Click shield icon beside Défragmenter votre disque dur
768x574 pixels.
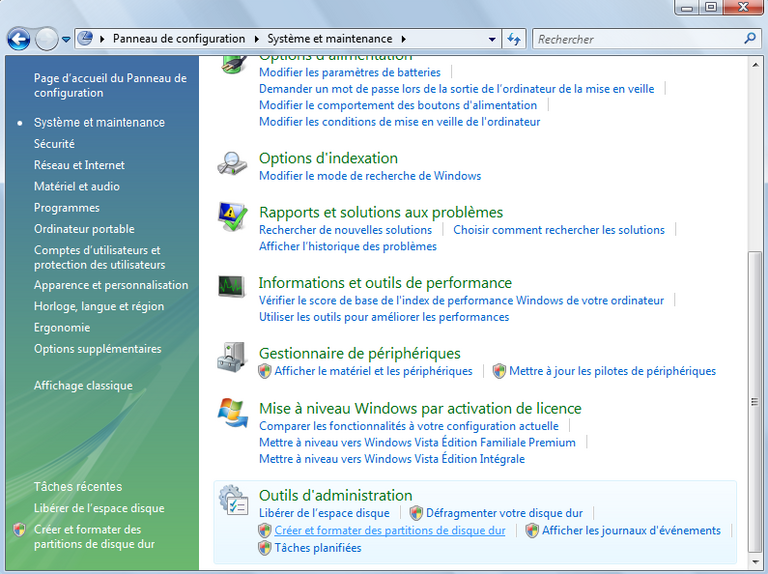(x=416, y=513)
